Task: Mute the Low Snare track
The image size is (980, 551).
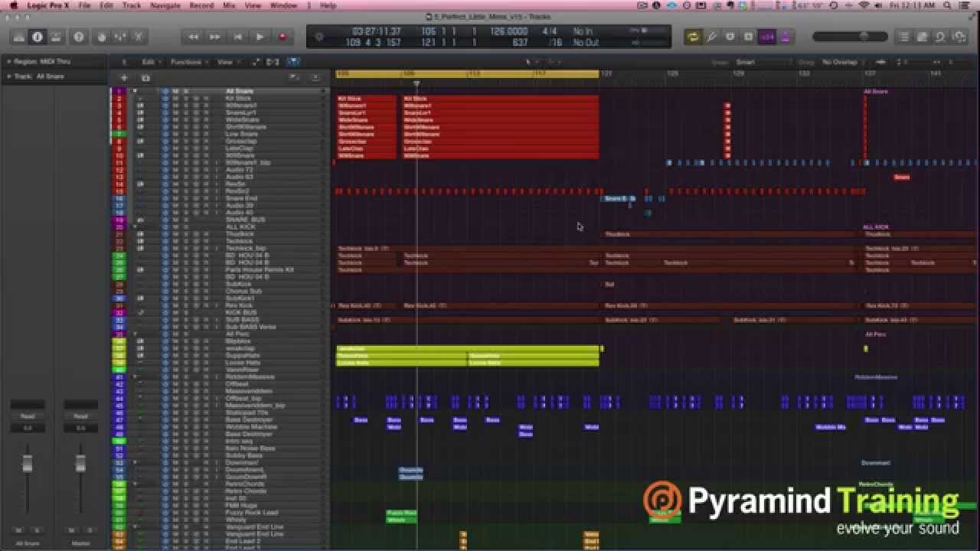Action: 175,134
